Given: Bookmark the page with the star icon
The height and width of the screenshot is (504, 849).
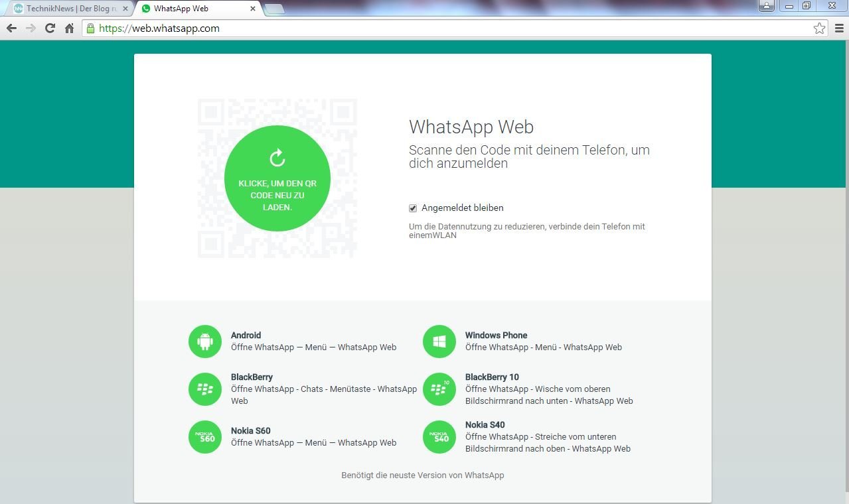Looking at the screenshot, I should pos(820,29).
